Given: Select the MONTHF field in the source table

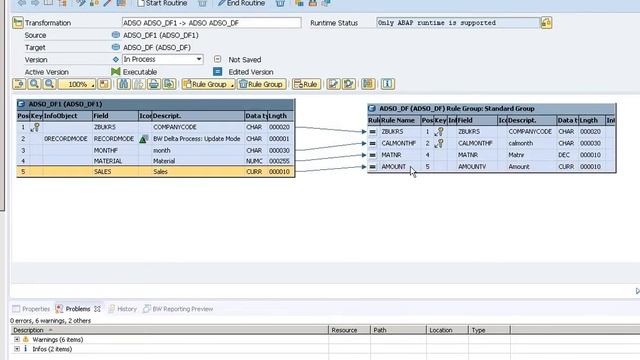Looking at the screenshot, I should click(x=106, y=151).
